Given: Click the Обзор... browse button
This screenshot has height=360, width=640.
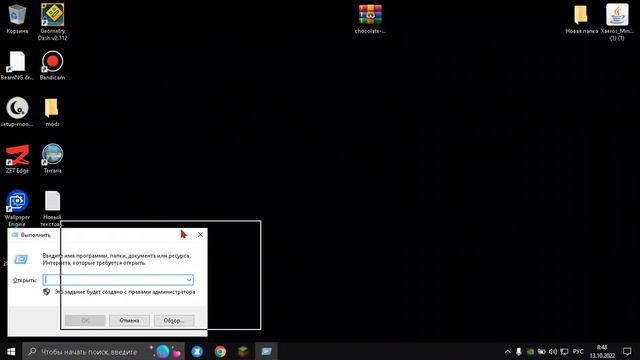Looking at the screenshot, I should click(x=174, y=320).
